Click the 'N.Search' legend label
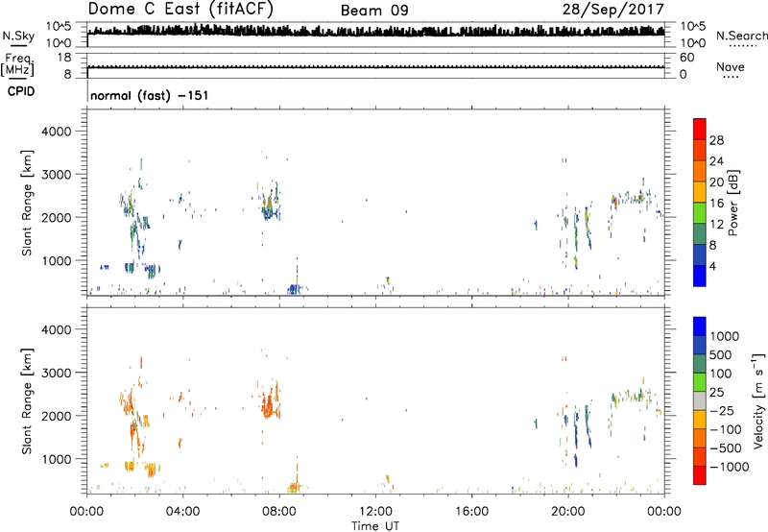Image resolution: width=768 pixels, height=532 pixels. click(741, 36)
